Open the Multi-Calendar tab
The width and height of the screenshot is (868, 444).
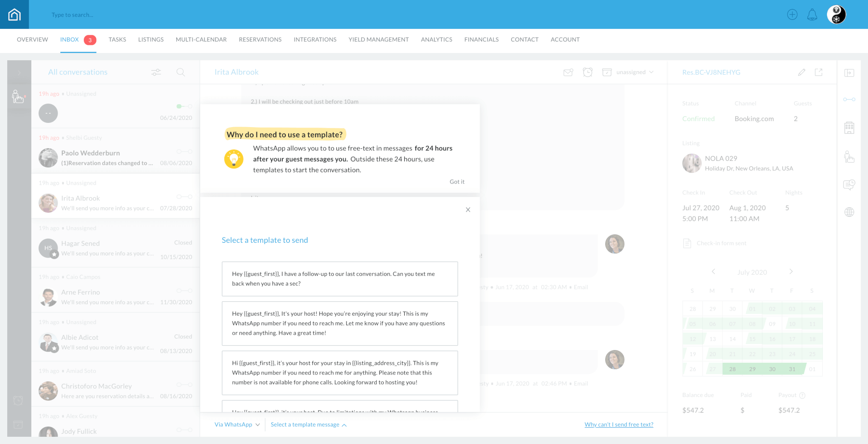(201, 39)
